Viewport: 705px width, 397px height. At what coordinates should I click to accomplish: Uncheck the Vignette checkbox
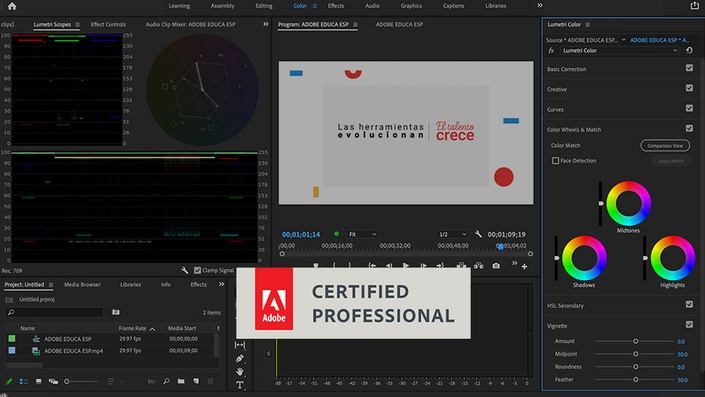point(689,324)
